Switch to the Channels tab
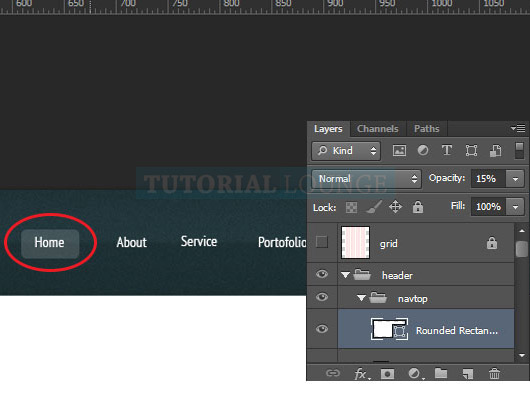The height and width of the screenshot is (400, 530). click(x=378, y=129)
